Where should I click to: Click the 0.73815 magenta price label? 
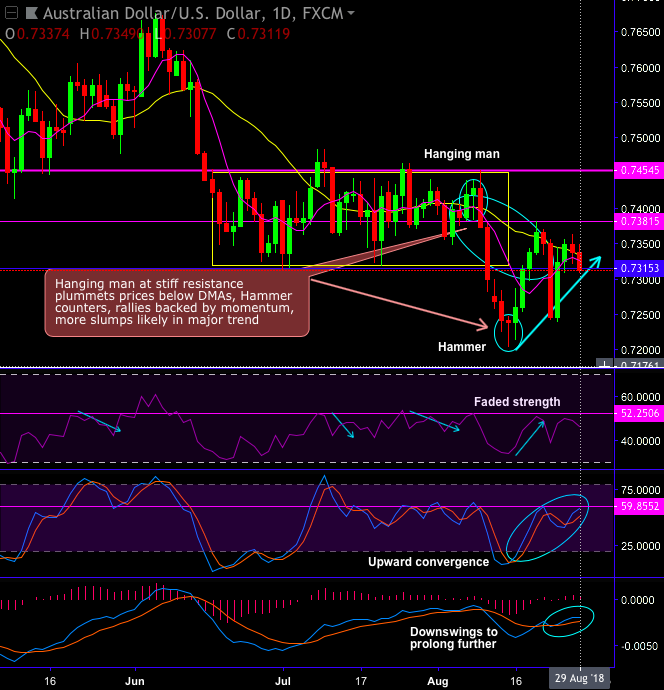click(x=639, y=221)
